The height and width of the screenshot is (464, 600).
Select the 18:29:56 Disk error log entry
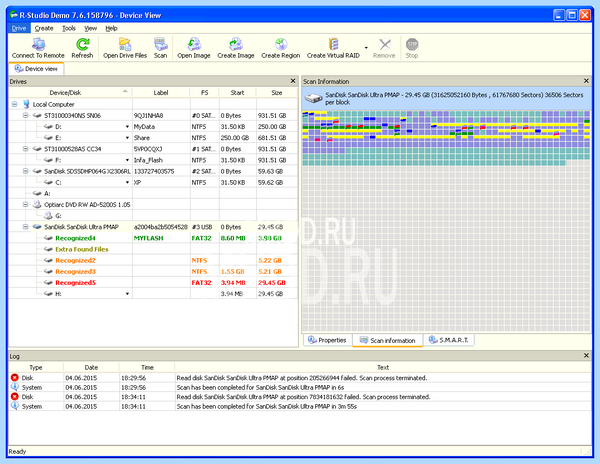click(300, 378)
